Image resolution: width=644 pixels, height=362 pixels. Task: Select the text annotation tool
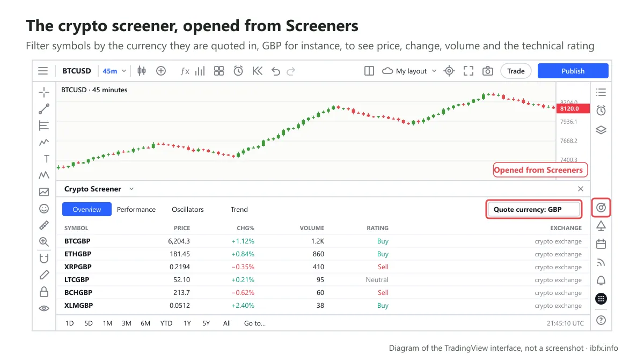(x=46, y=159)
